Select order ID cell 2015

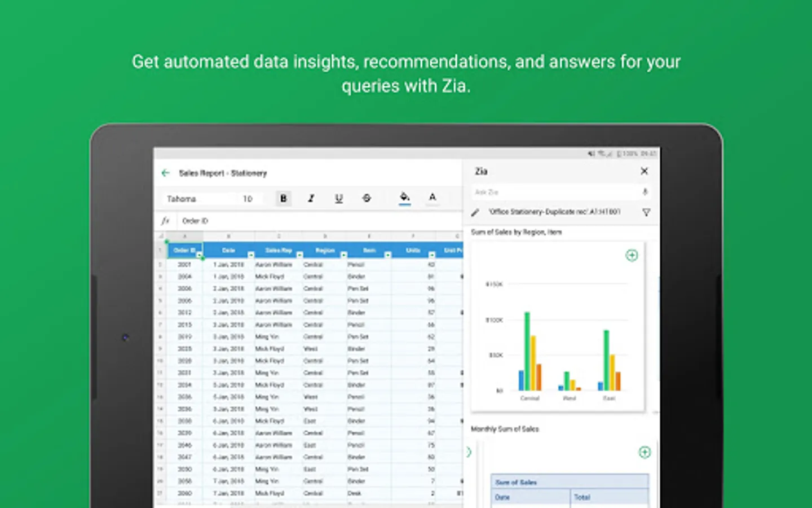pyautogui.click(x=184, y=325)
